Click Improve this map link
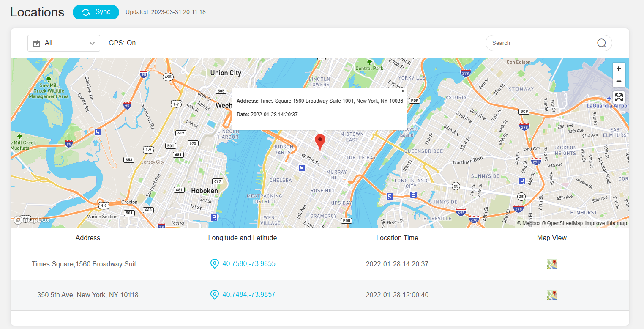 click(x=606, y=223)
